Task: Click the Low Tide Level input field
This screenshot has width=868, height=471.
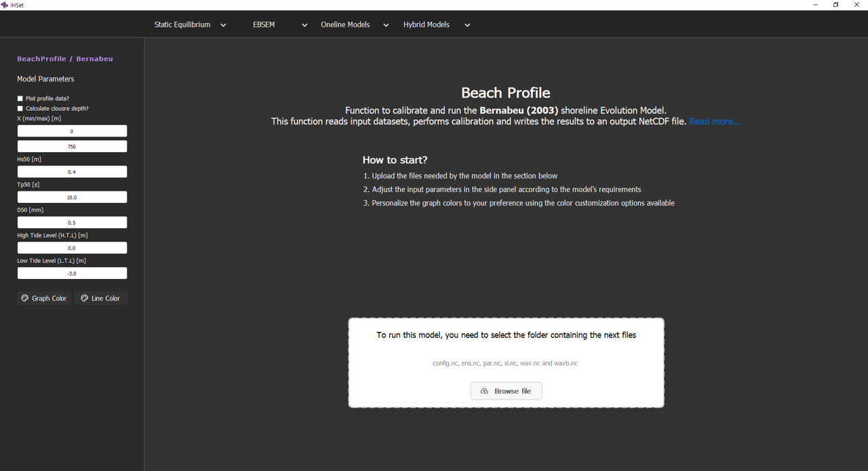Action: (72, 274)
